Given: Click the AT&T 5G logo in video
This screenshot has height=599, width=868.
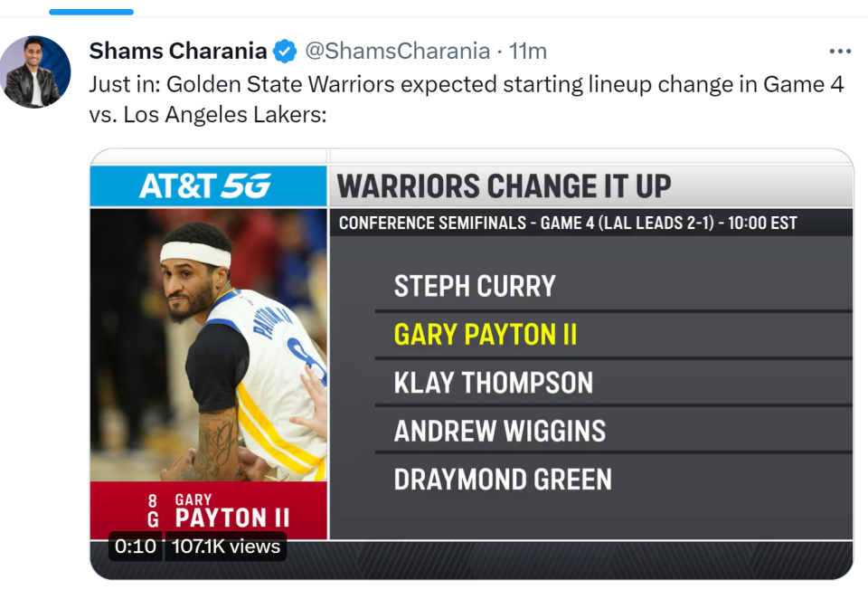Looking at the screenshot, I should click(x=206, y=186).
